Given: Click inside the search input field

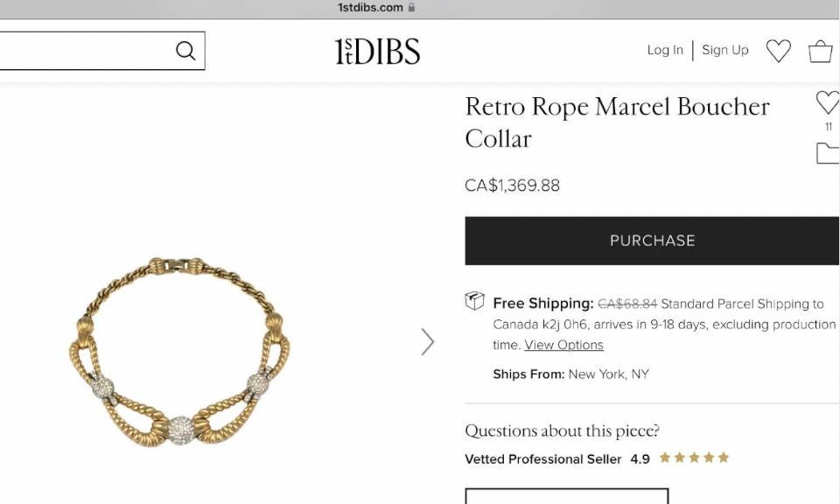Looking at the screenshot, I should coord(86,51).
